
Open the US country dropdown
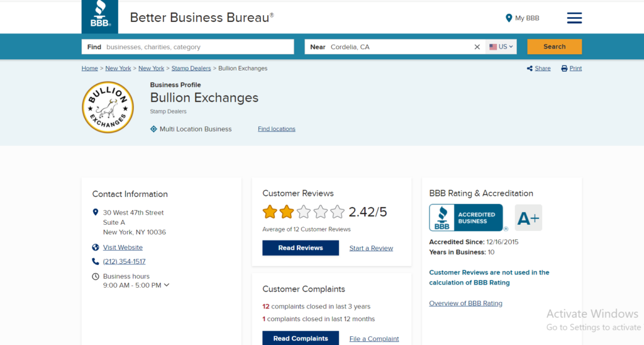point(501,47)
